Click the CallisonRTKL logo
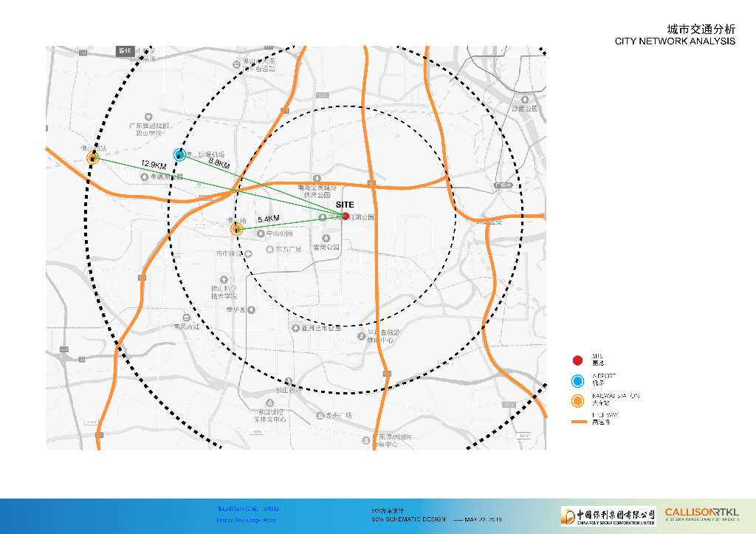Viewport: 756px width, 534px height. coord(701,514)
